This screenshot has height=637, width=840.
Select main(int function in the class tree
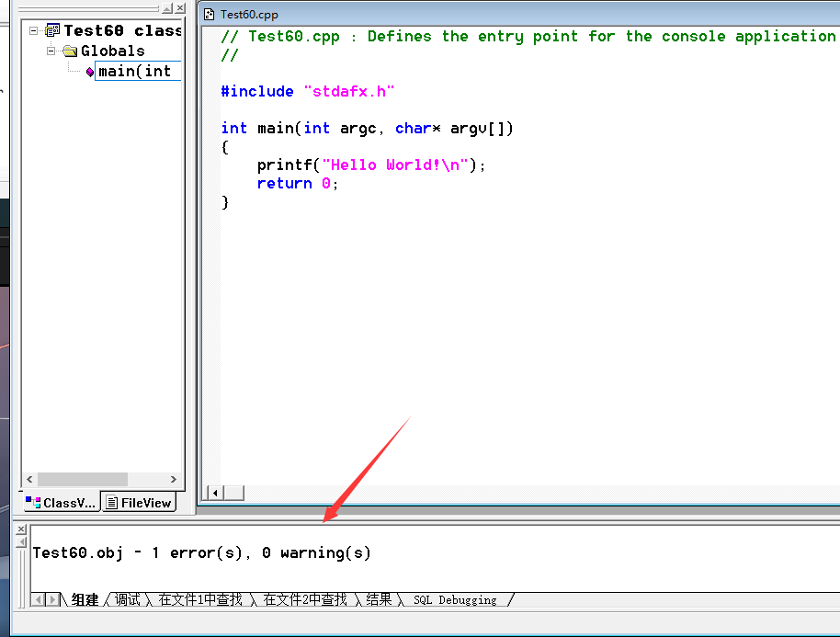pyautogui.click(x=136, y=71)
